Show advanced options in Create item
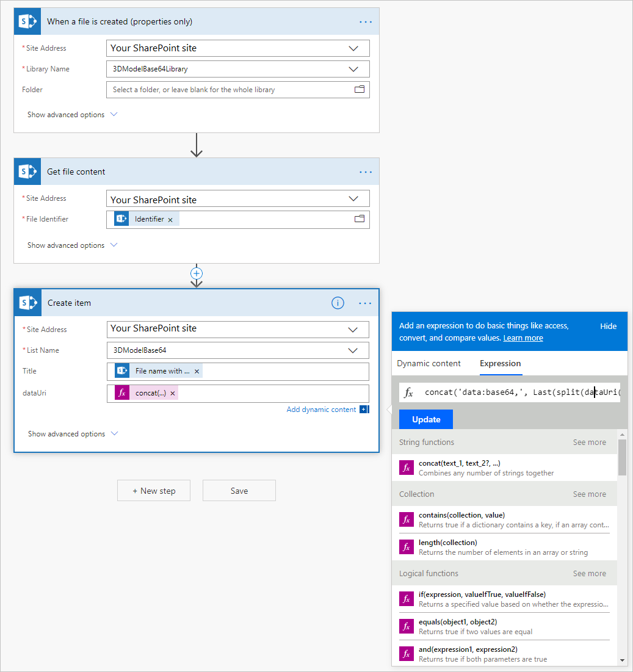633x672 pixels. (73, 434)
